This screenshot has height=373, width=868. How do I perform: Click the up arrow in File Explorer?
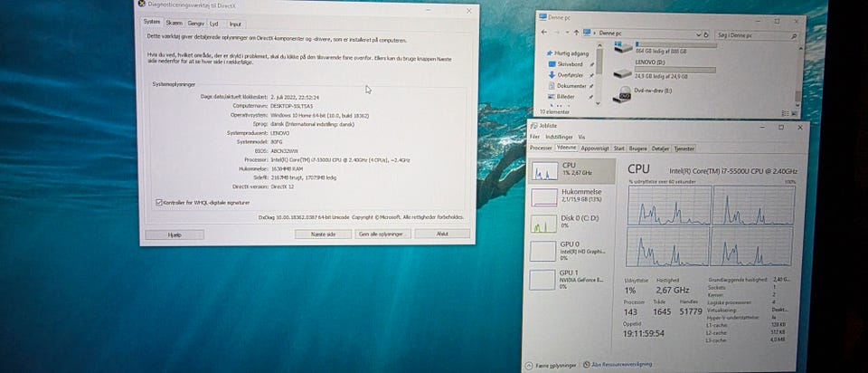[575, 33]
